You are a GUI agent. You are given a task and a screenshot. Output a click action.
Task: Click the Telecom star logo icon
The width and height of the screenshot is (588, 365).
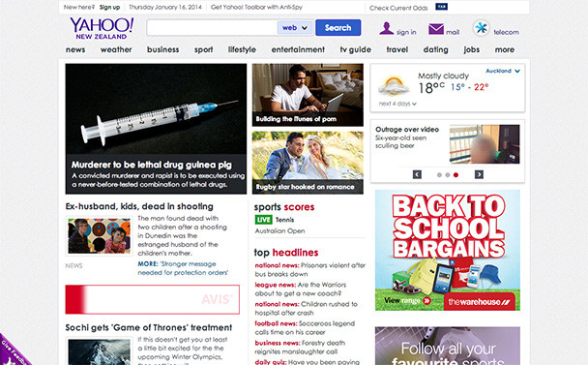point(481,28)
